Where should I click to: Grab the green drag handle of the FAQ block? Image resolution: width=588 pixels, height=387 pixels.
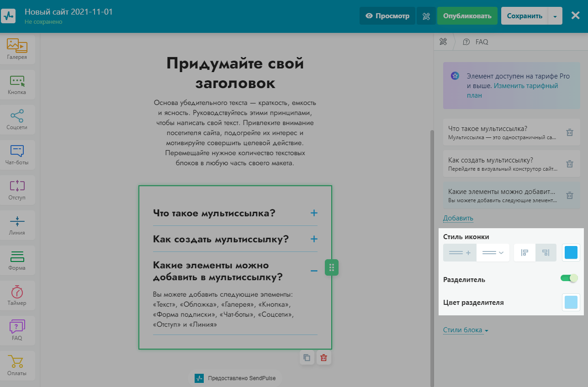coord(332,267)
